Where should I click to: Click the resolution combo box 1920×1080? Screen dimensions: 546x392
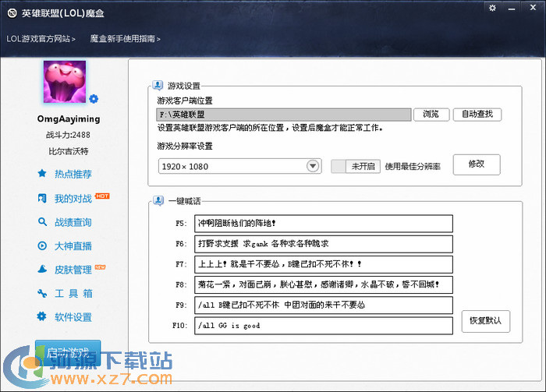239,166
